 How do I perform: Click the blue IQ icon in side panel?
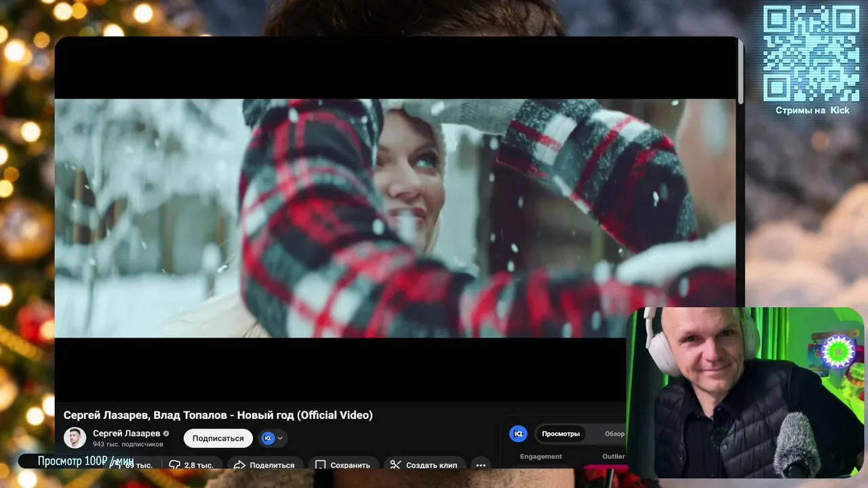[518, 434]
